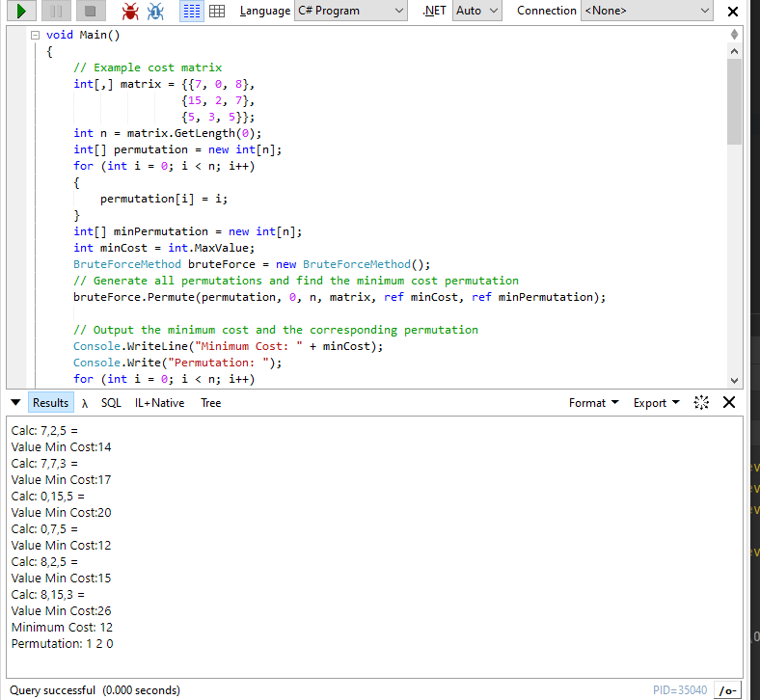Close the query tab with top X
The width and height of the screenshot is (760, 700).
(x=733, y=12)
